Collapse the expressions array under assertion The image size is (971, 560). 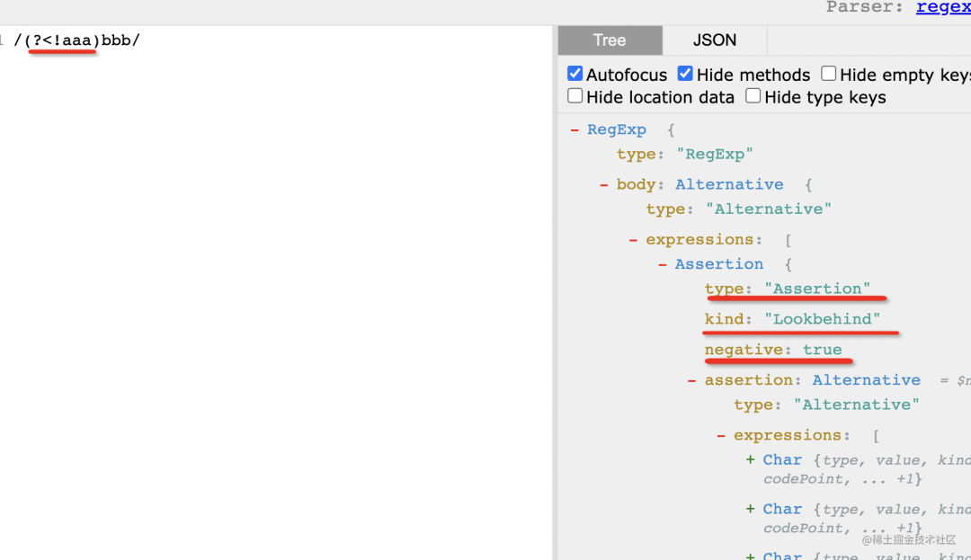click(721, 436)
